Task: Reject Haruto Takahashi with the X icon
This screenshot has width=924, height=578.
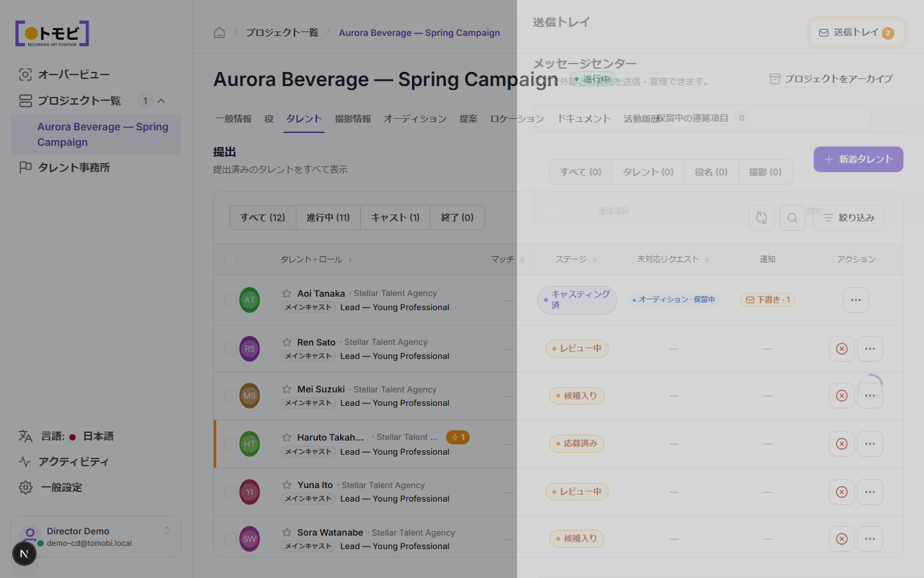Action: [842, 444]
